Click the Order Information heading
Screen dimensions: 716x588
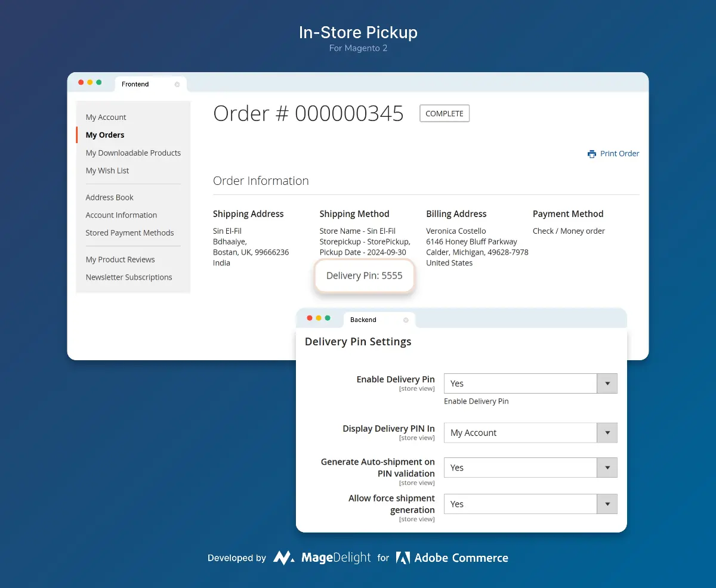261,181
